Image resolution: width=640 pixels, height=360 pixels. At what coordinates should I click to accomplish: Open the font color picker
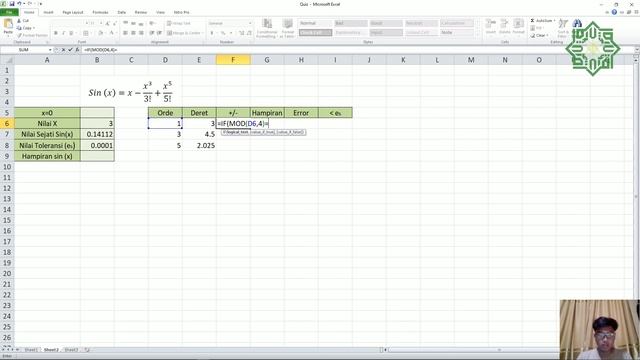pyautogui.click(x=111, y=33)
